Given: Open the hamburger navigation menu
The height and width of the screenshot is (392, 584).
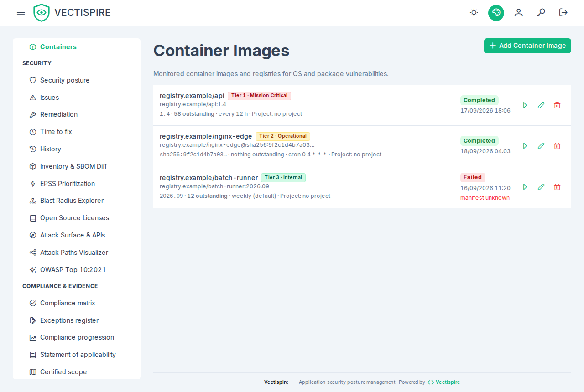Looking at the screenshot, I should (21, 12).
